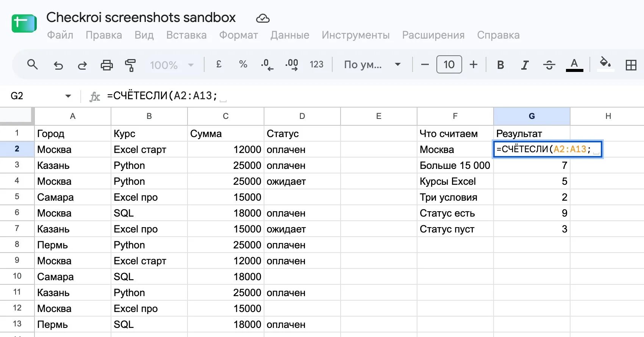Viewport: 644px width, 337px height.
Task: Activate the paint format tool
Action: (x=130, y=65)
